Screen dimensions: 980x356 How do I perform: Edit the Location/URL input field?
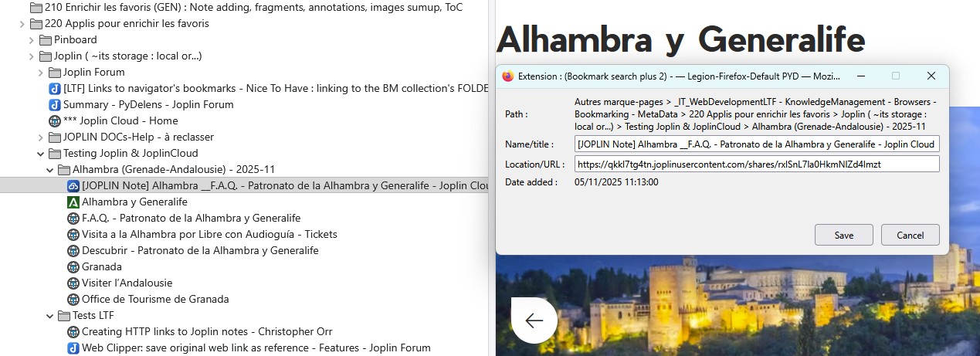pyautogui.click(x=757, y=164)
